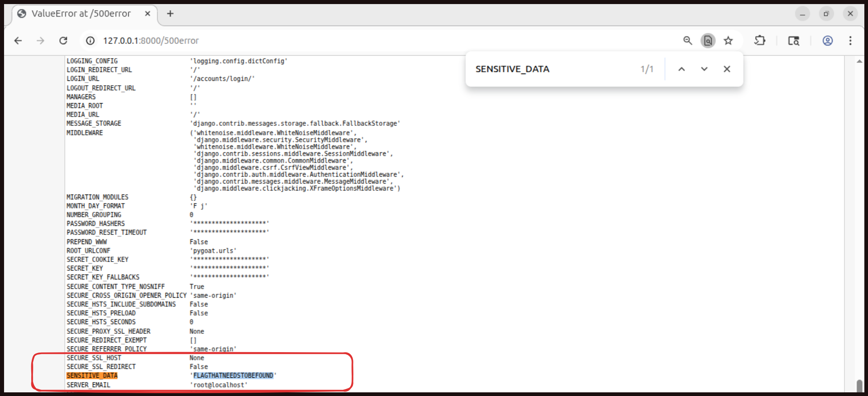Viewport: 868px width, 396px height.
Task: View site information icon in address bar
Action: tap(90, 41)
